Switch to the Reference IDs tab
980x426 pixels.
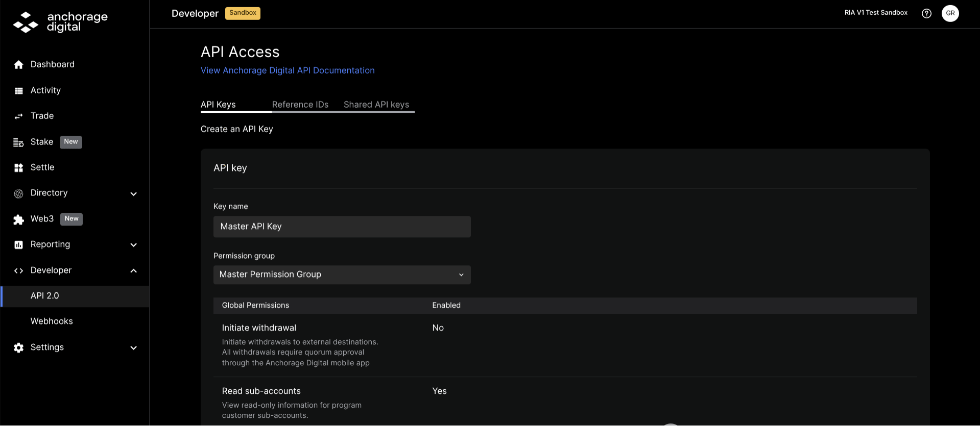click(x=300, y=105)
